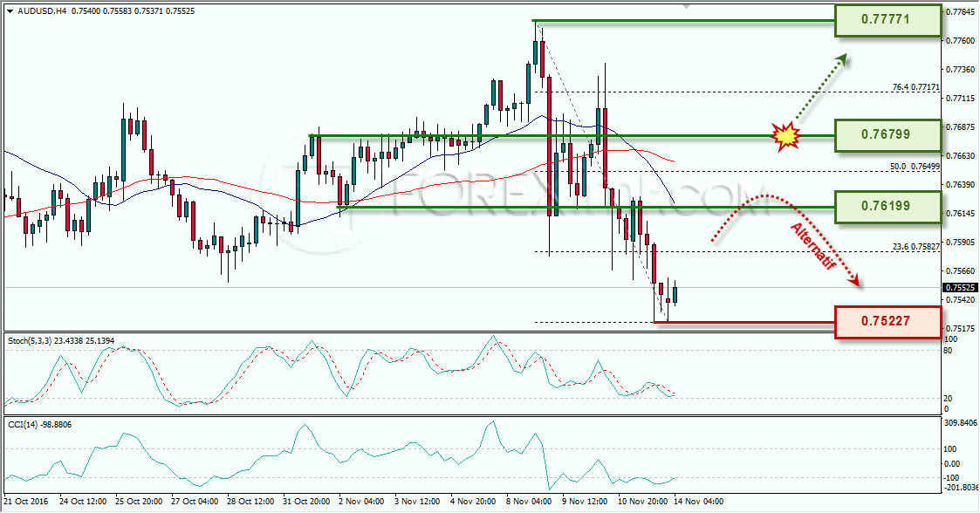Click the 4 Nov 20:00 time label

click(x=473, y=501)
